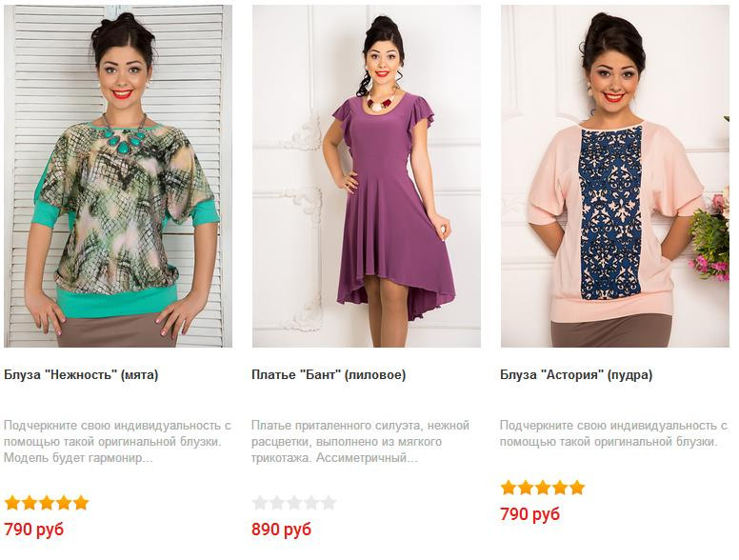Open the powder pink blouse photo

tap(615, 176)
